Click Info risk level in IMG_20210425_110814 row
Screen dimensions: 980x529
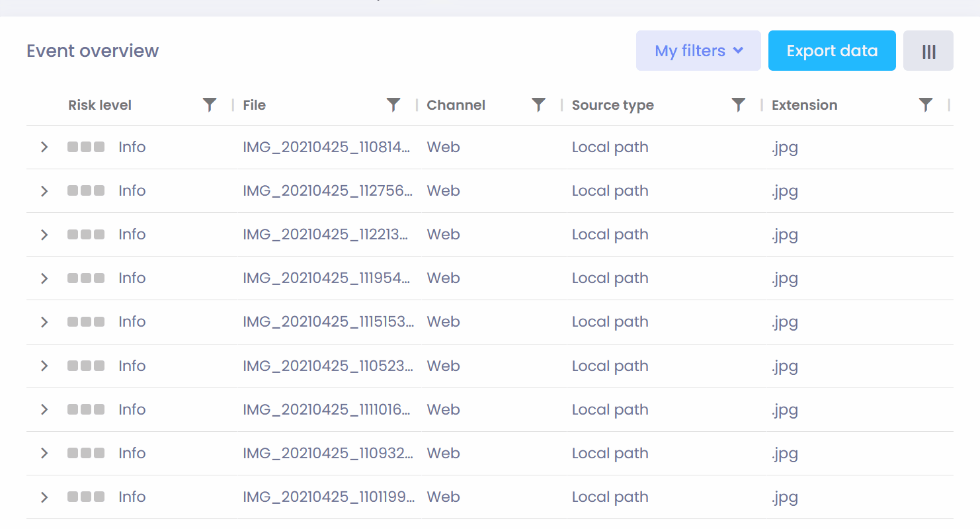(x=132, y=147)
